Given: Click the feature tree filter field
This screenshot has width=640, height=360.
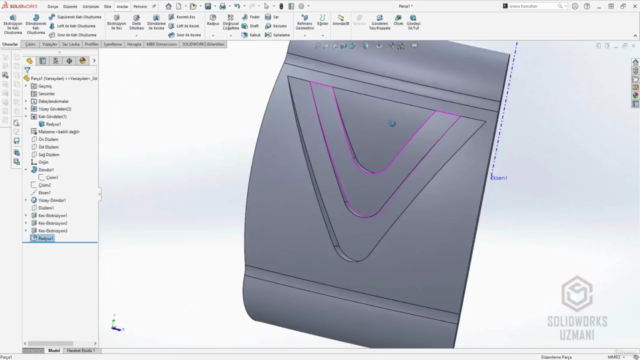Looking at the screenshot, I should click(60, 70).
